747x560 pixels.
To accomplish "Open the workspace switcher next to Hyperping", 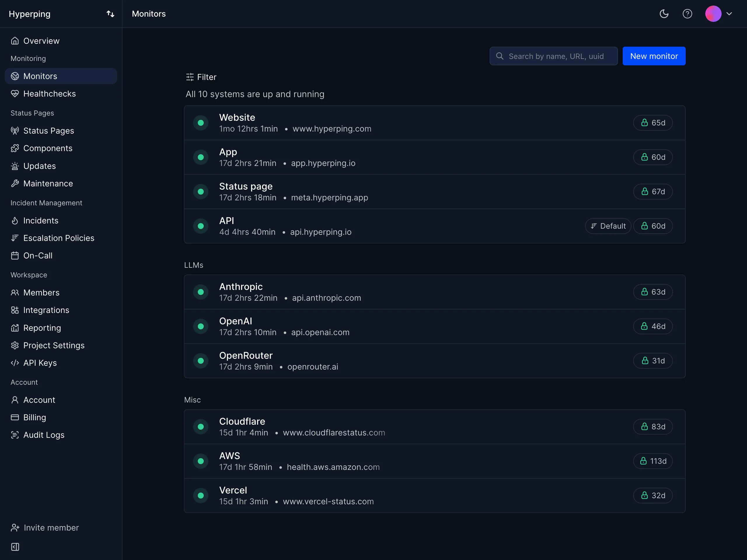I will point(110,14).
